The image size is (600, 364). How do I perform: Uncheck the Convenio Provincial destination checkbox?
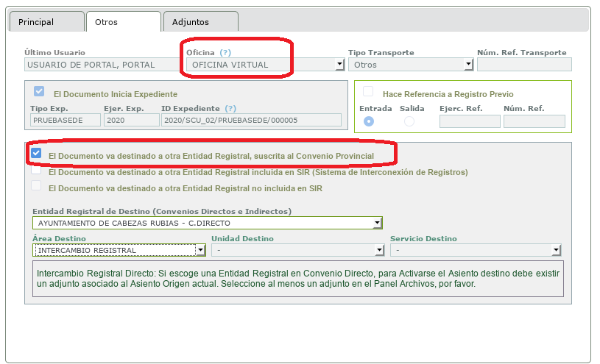(x=36, y=154)
